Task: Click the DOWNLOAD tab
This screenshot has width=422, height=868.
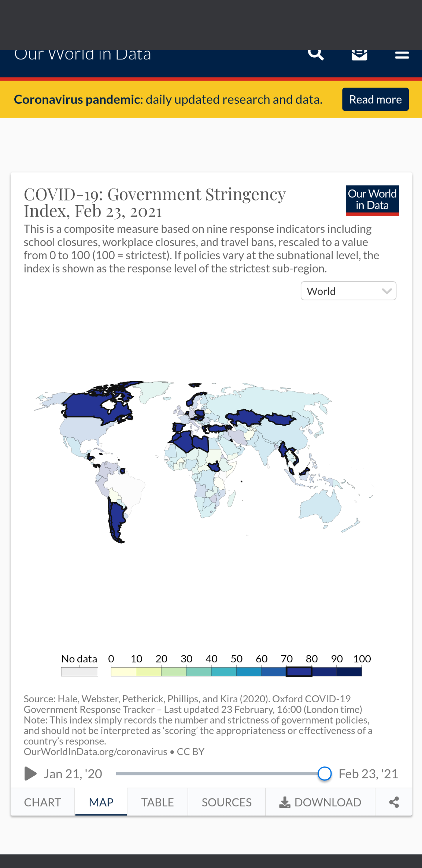Action: click(x=320, y=802)
